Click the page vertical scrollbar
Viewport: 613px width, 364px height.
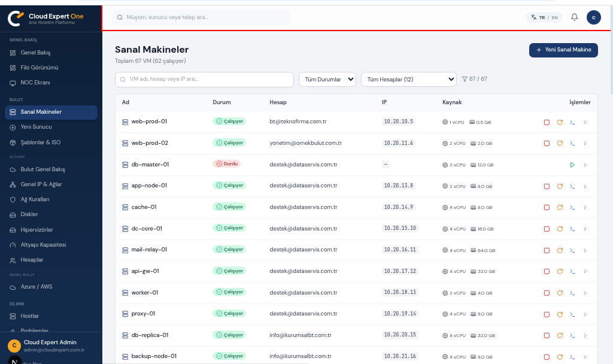(x=611, y=51)
